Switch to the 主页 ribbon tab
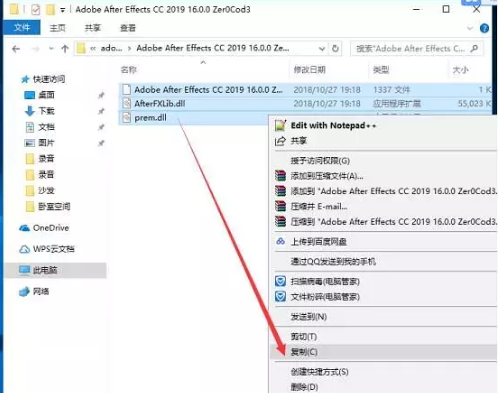Image resolution: width=499 pixels, height=393 pixels. point(57,28)
